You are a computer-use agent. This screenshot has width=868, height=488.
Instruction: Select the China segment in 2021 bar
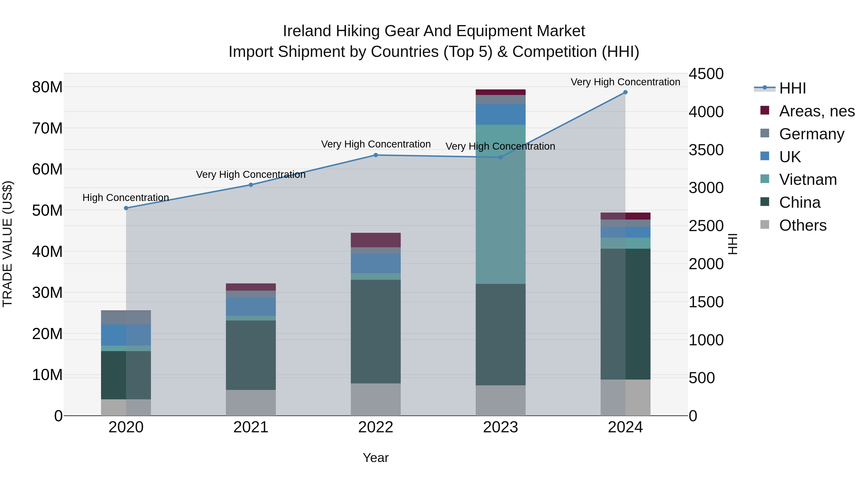click(251, 355)
